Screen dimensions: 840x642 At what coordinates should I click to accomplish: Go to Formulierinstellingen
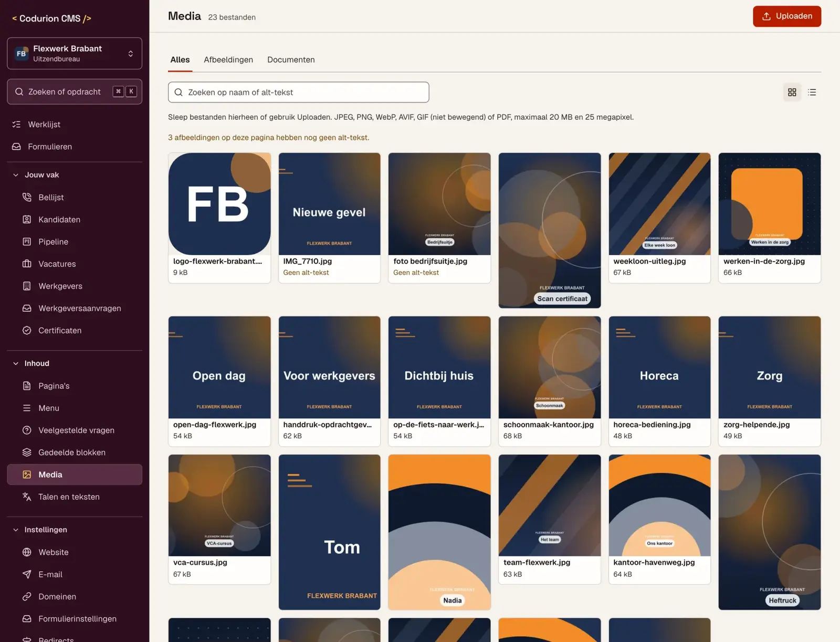(75, 619)
